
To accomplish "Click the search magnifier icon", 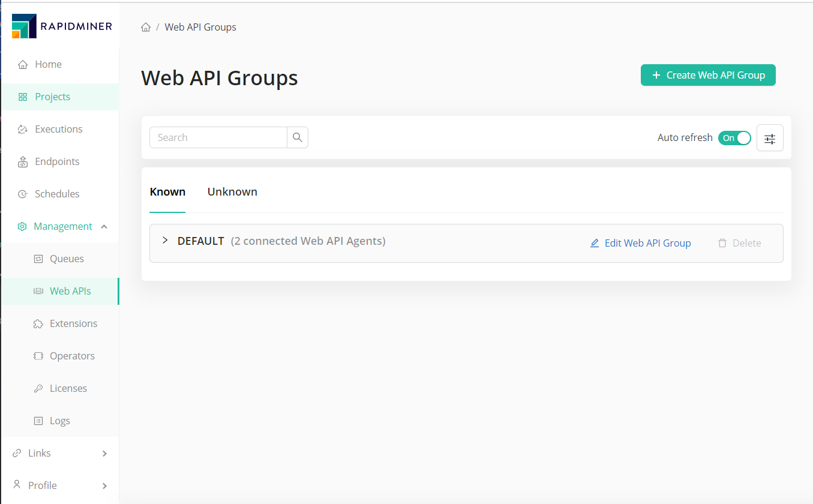I will pyautogui.click(x=297, y=137).
